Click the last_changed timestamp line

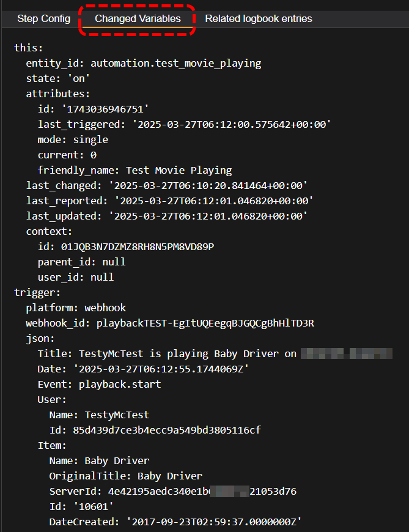[x=166, y=185]
